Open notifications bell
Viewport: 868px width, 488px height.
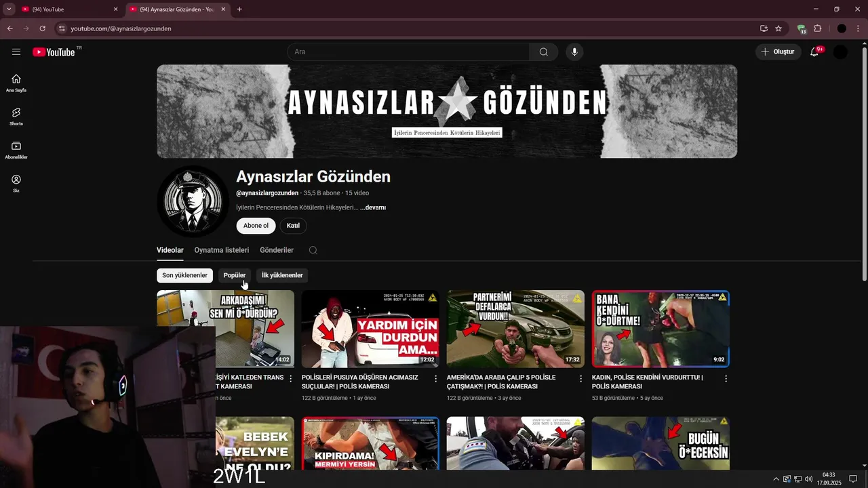coord(815,52)
